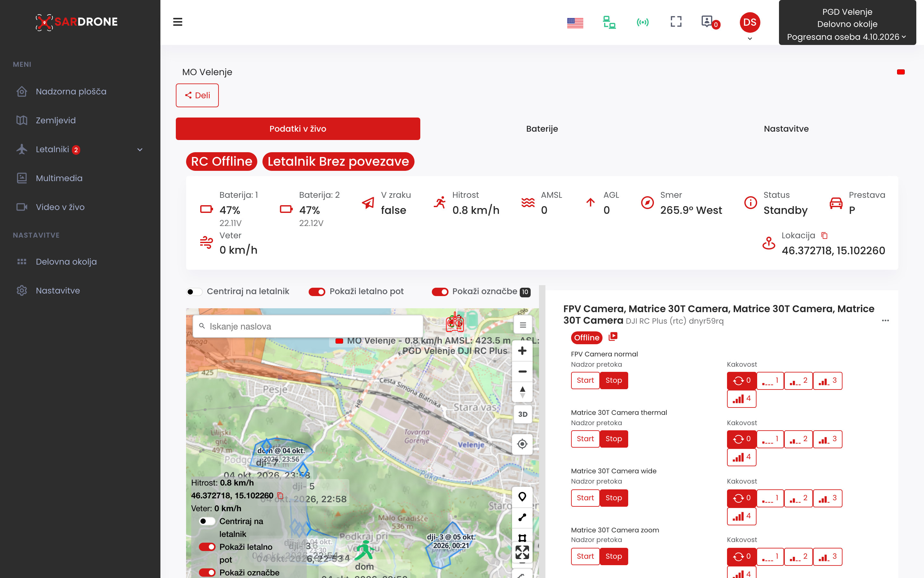Disable Pokaži letalno pot above map
This screenshot has height=578, width=924.
pos(317,292)
